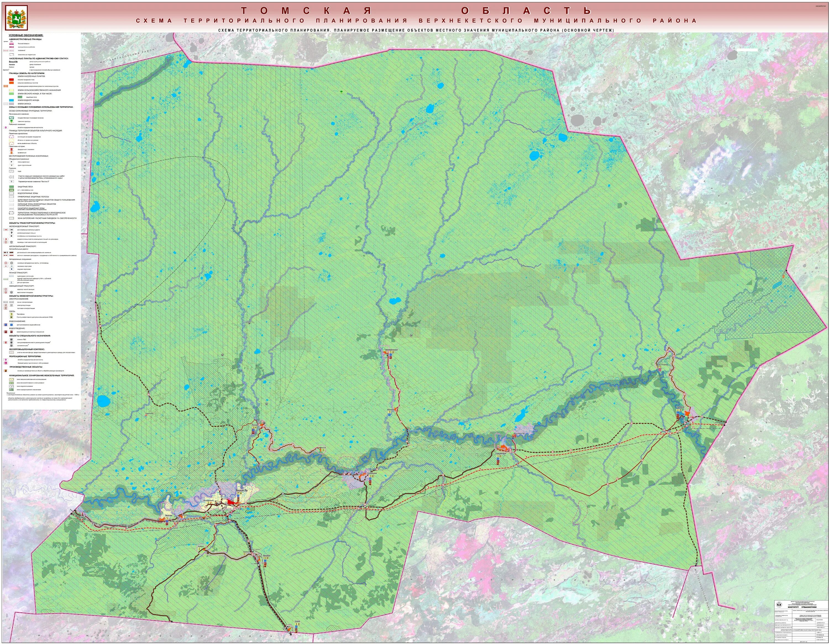Click the sewage treatment facilities legend icon
This screenshot has width=829, height=644.
[11, 332]
